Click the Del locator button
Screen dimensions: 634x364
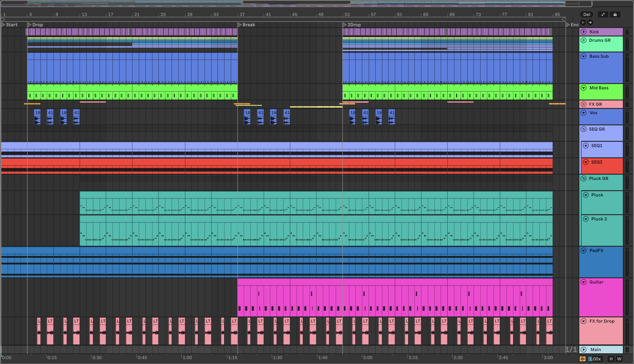[586, 14]
